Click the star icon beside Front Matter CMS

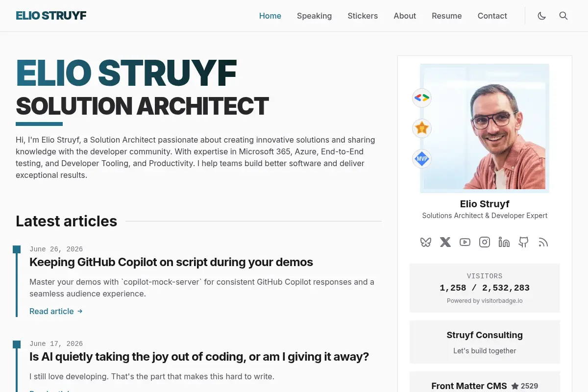[515, 386]
